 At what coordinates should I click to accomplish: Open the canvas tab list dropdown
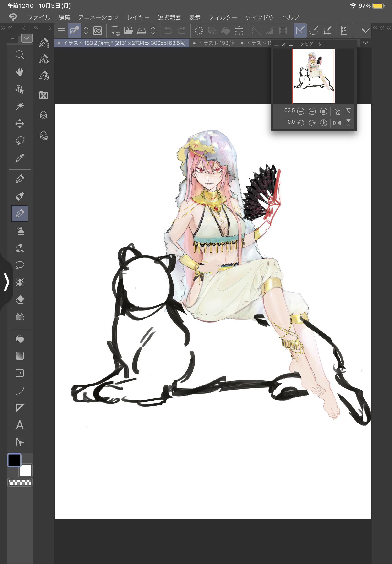tap(365, 43)
